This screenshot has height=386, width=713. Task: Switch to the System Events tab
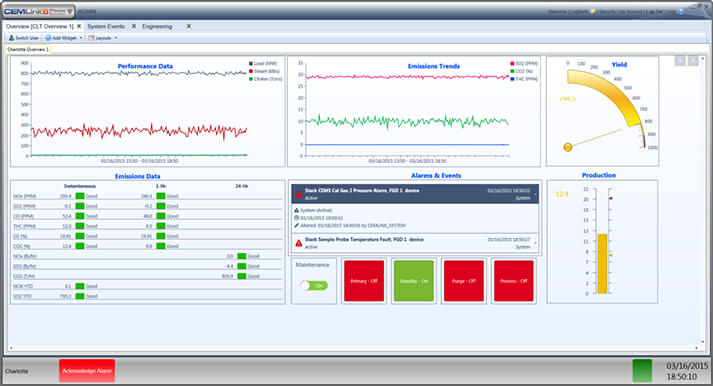pyautogui.click(x=106, y=26)
